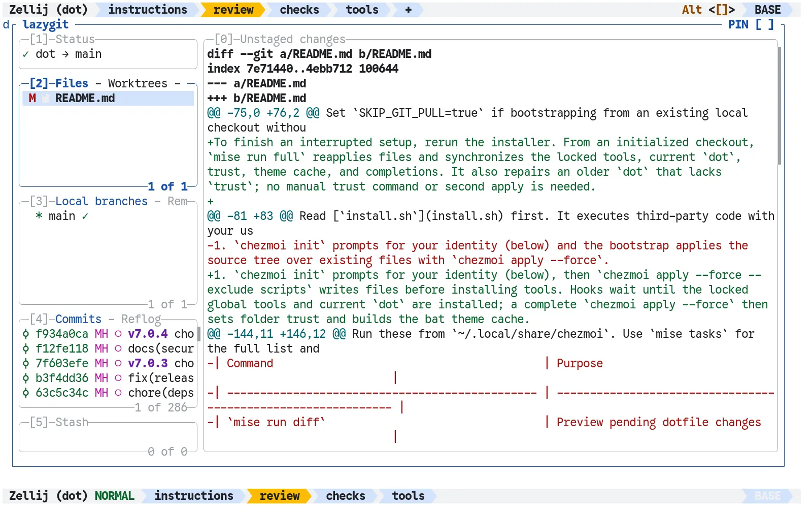Select the README.md modified file row
This screenshot has width=812, height=508.
click(x=108, y=98)
